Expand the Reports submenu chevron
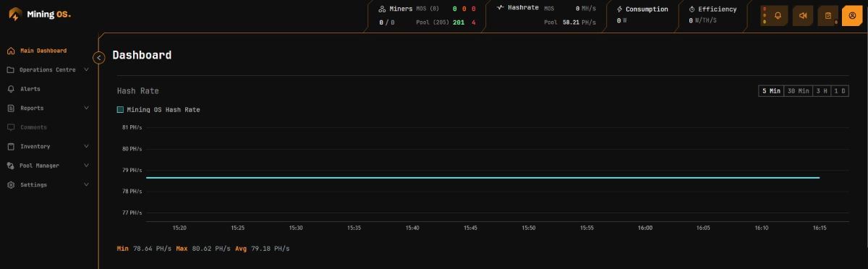 pyautogui.click(x=87, y=108)
